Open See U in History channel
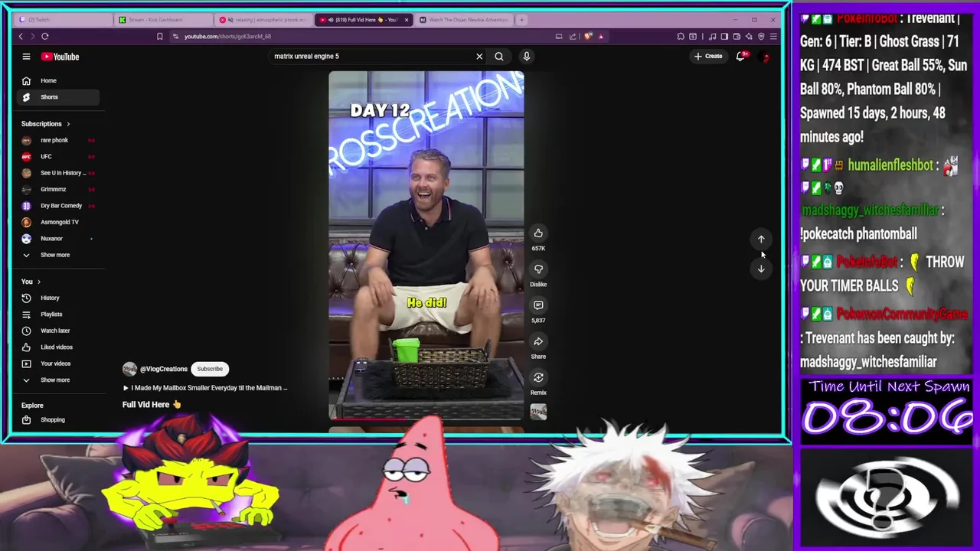The width and height of the screenshot is (980, 551). point(58,173)
